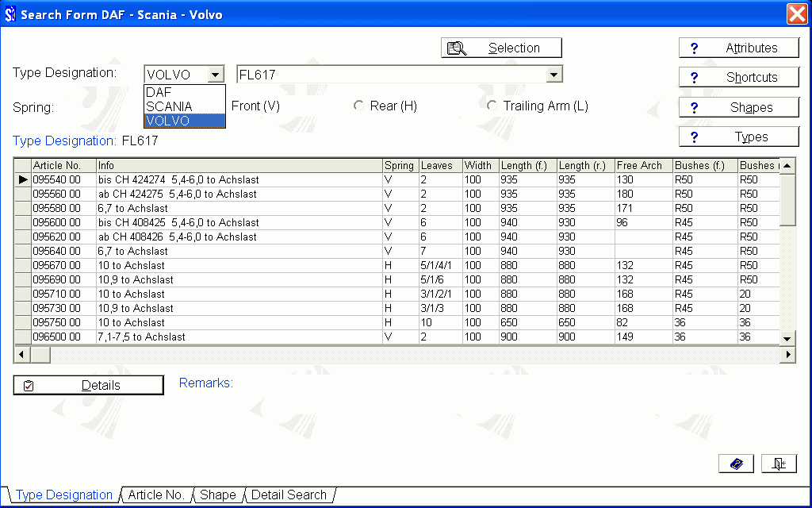Switch to the Article No. tab
This screenshot has width=812, height=508.
click(156, 495)
